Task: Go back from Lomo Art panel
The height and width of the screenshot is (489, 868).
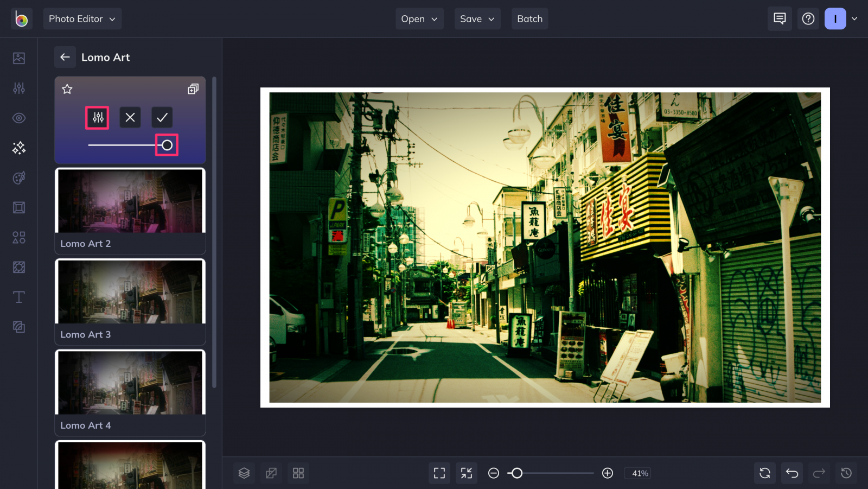Action: click(65, 57)
